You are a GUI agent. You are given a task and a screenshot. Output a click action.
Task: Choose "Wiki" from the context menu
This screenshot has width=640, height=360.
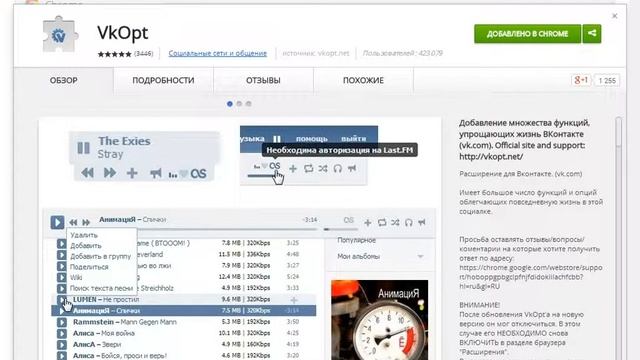tap(76, 278)
